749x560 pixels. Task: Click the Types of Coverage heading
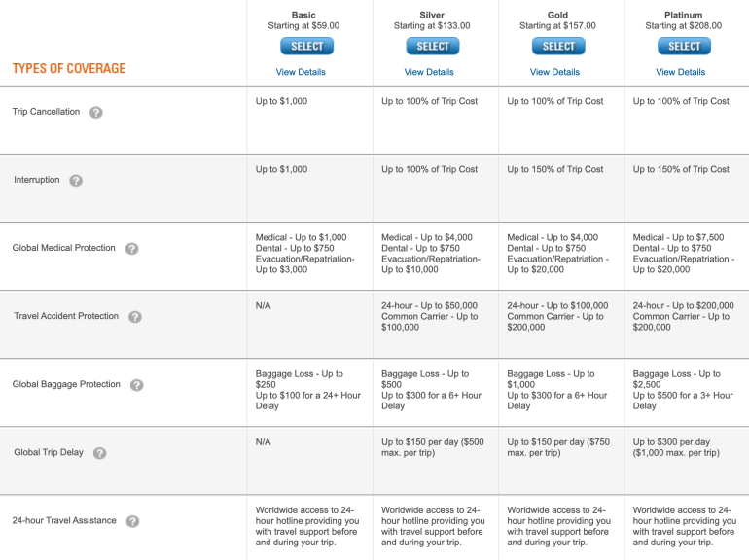(69, 69)
